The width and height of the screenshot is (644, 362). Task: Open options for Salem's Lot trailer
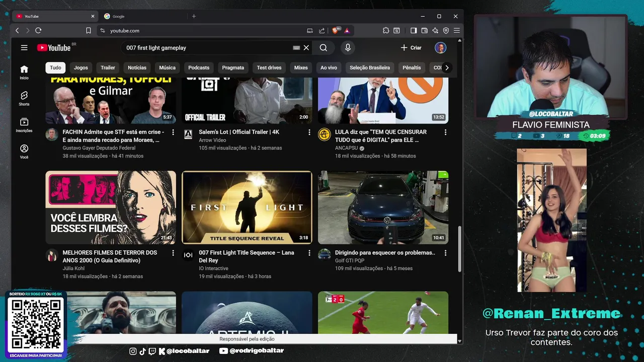(x=309, y=132)
